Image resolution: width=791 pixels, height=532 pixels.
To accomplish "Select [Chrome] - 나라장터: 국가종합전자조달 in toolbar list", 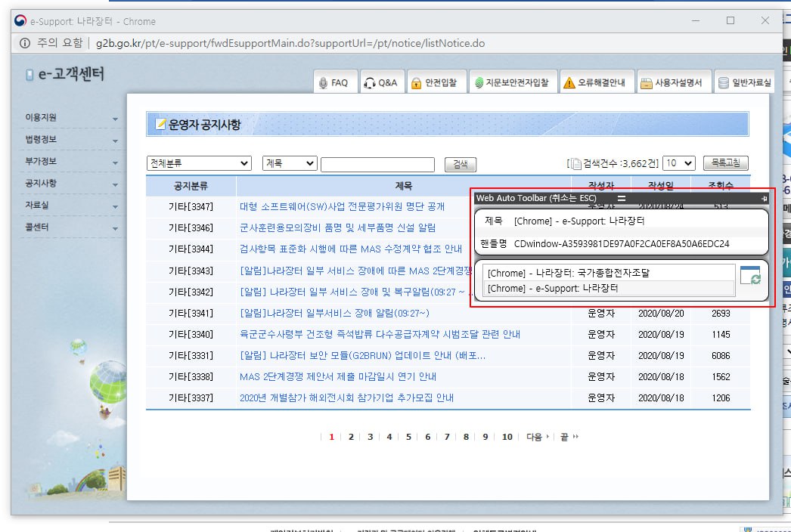I will [609, 274].
